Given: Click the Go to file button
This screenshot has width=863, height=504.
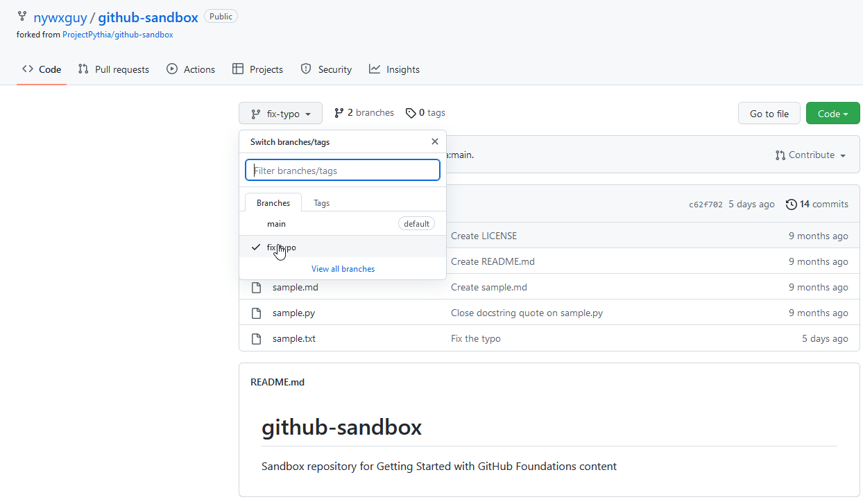Looking at the screenshot, I should click(769, 114).
